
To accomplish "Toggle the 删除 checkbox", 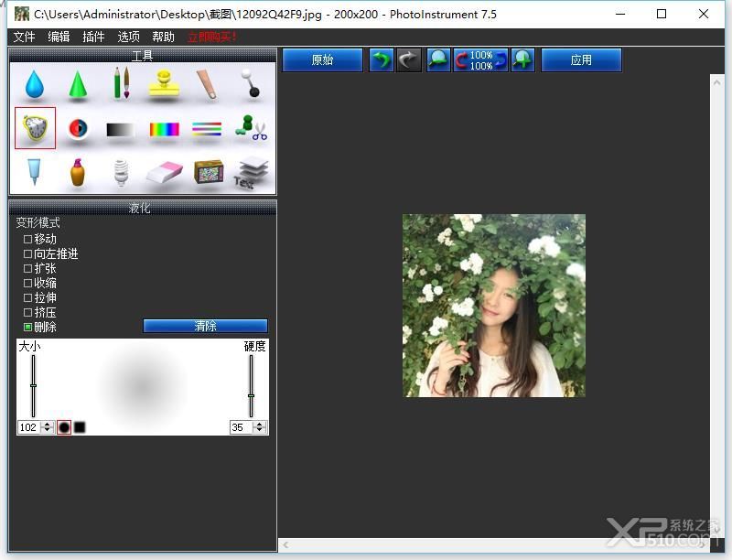I will [28, 327].
